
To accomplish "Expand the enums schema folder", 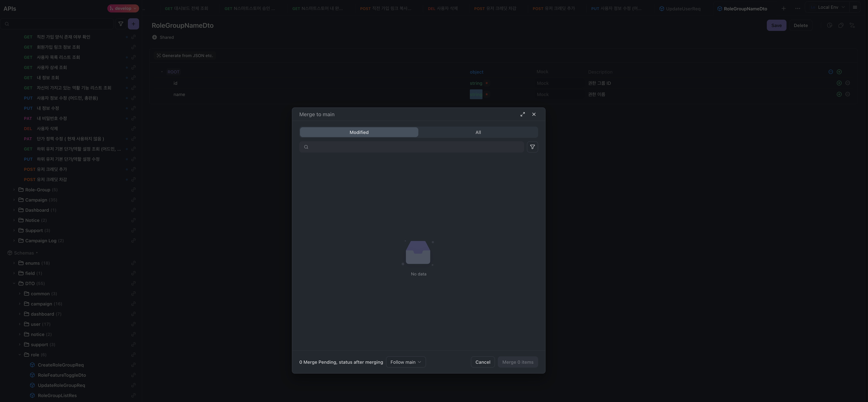I will [x=14, y=263].
